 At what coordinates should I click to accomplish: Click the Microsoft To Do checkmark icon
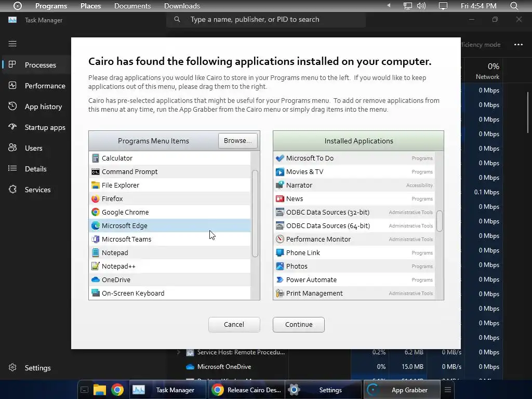pos(280,158)
